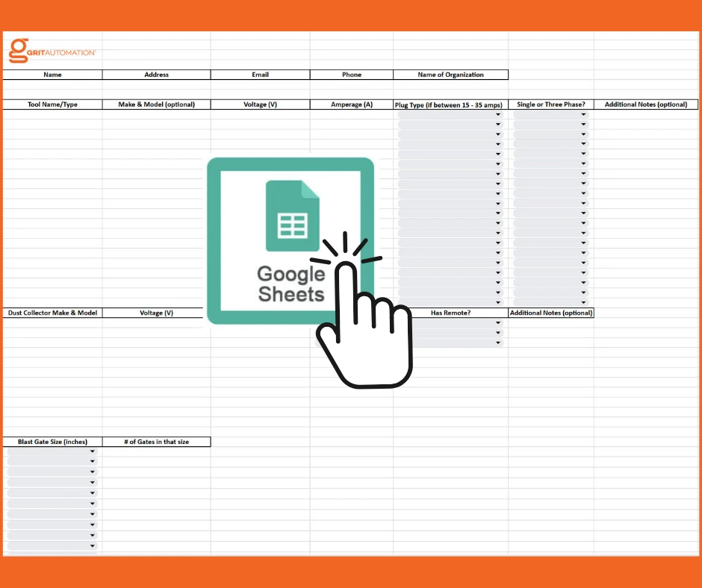
Task: Click the Email header cell
Action: (x=260, y=75)
